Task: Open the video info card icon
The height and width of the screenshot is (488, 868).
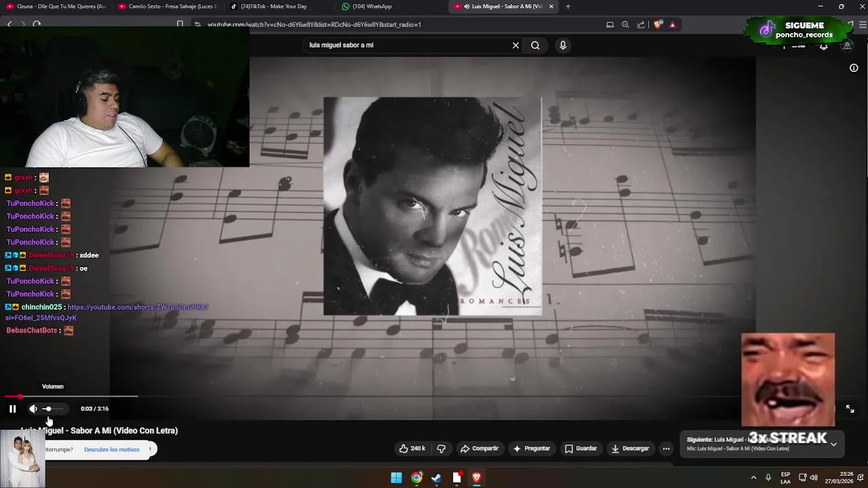Action: coord(854,68)
